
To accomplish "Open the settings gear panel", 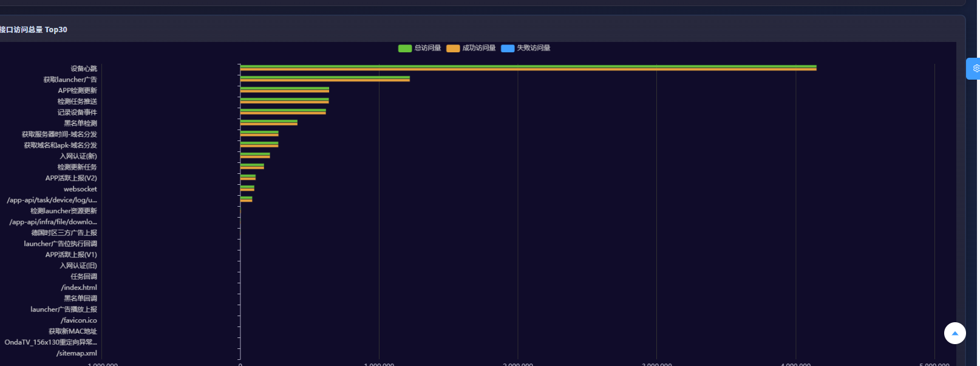I will point(973,69).
